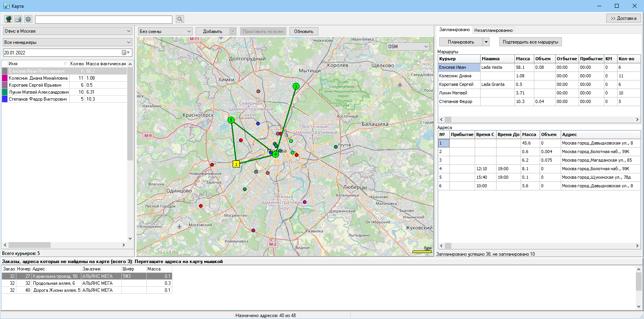The height and width of the screenshot is (319, 644).
Task: Switch to the Запланировано tab
Action: pyautogui.click(x=454, y=30)
